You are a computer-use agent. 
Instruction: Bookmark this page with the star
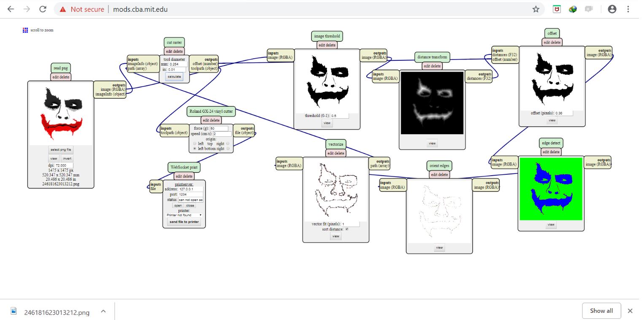pos(536,9)
